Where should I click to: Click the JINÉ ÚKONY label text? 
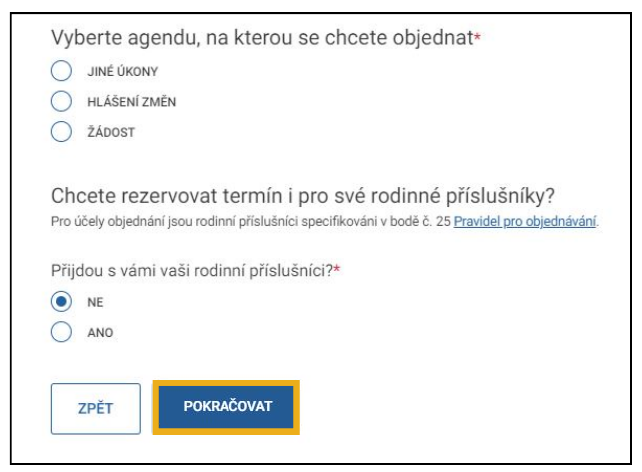(x=122, y=72)
